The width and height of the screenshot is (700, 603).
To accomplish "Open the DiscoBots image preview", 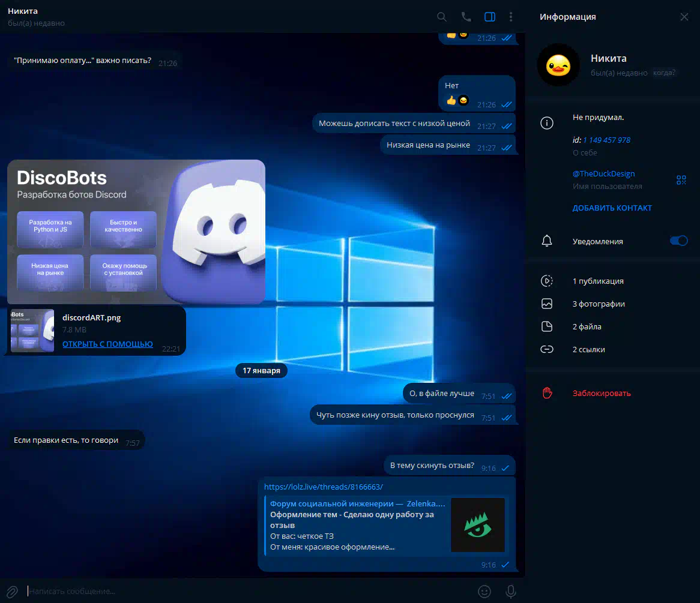I will tap(136, 232).
